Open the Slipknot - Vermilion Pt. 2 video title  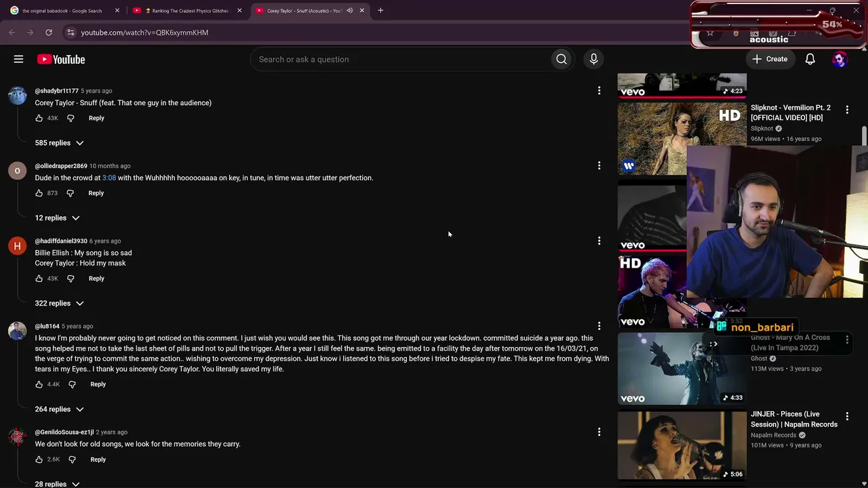pos(791,113)
